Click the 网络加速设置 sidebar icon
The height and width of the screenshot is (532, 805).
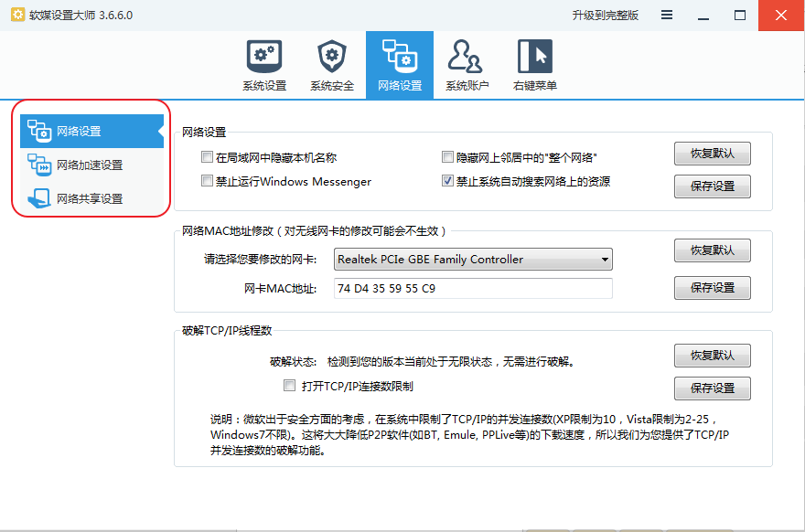(x=40, y=165)
